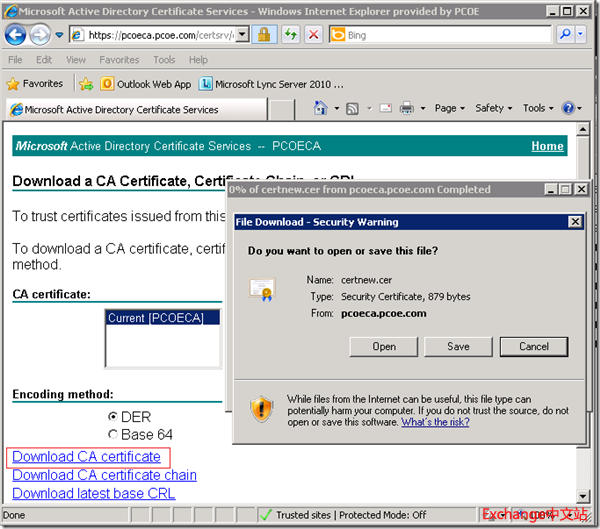The image size is (600, 529).
Task: Open the File menu
Action: tap(15, 60)
